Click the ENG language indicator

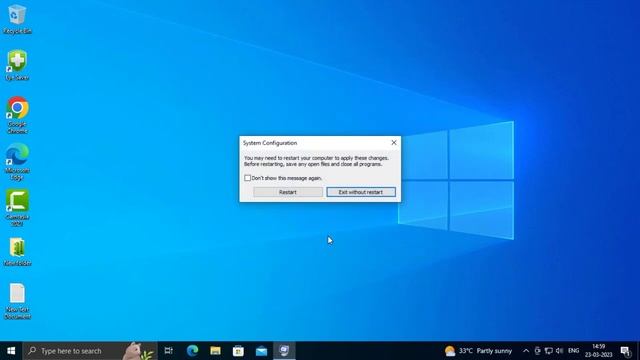click(x=573, y=351)
